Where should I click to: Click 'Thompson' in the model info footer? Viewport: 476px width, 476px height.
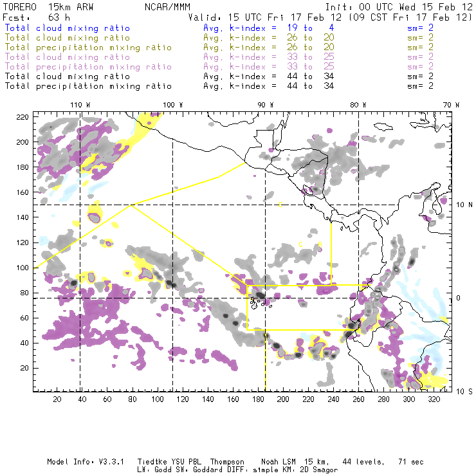tap(227, 462)
